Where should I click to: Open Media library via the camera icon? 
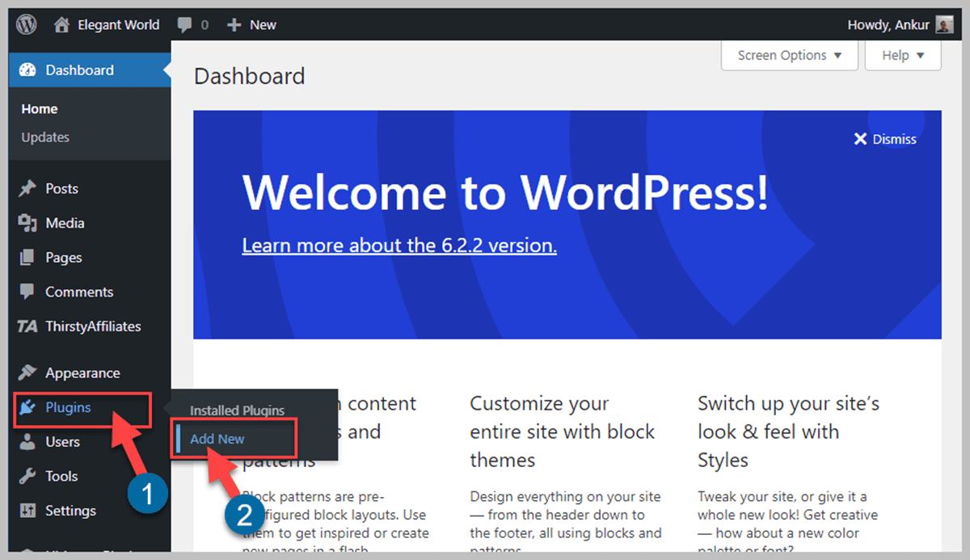27,223
